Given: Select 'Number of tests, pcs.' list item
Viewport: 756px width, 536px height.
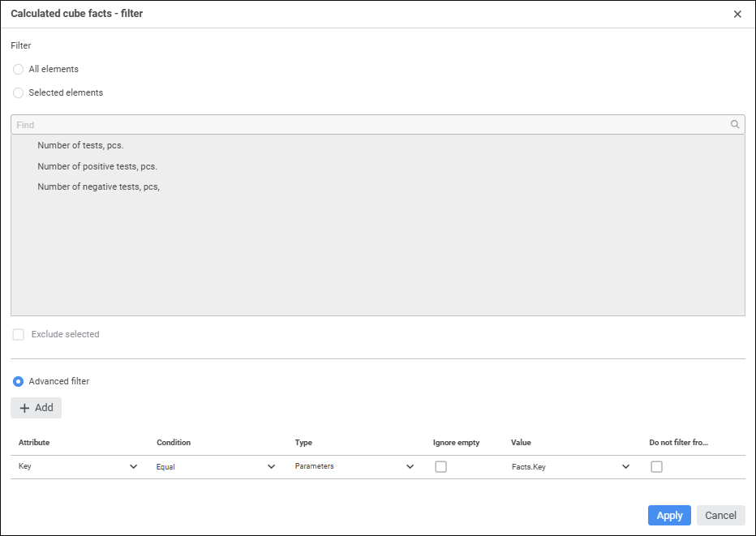Looking at the screenshot, I should tap(80, 146).
